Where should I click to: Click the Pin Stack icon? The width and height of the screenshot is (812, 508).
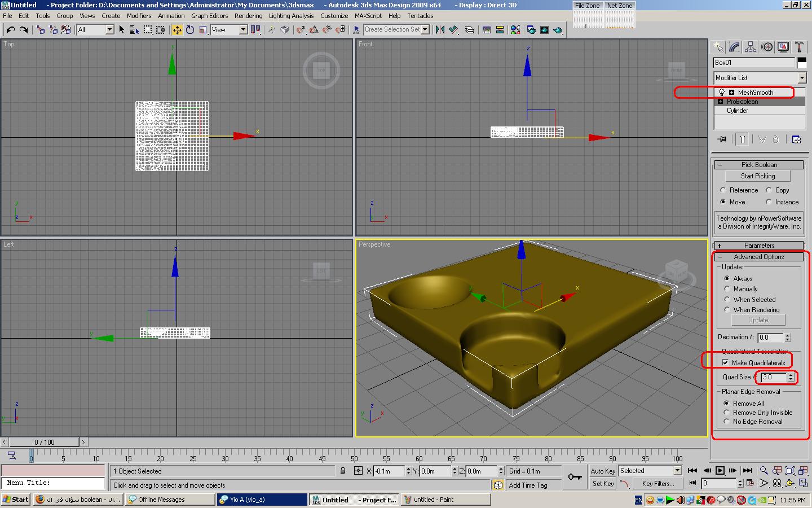tap(722, 139)
